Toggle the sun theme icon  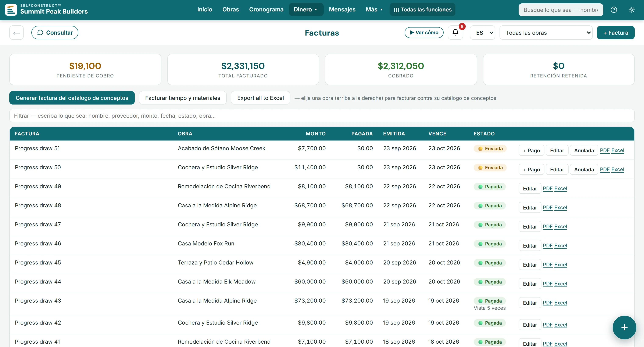(x=632, y=10)
